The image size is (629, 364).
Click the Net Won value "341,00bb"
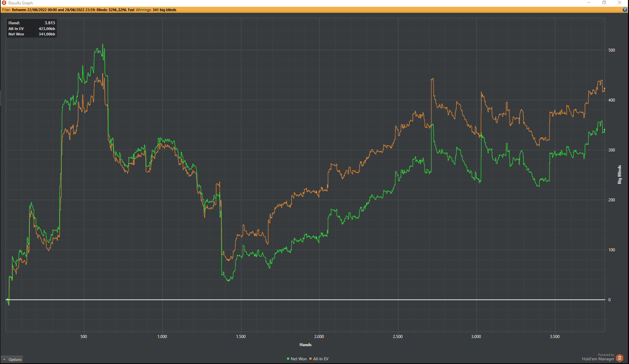(47, 34)
